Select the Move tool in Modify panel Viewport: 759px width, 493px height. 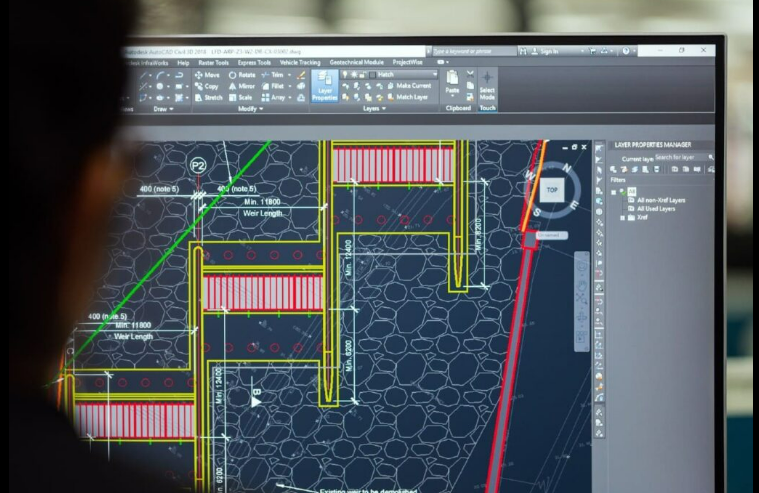tap(207, 75)
